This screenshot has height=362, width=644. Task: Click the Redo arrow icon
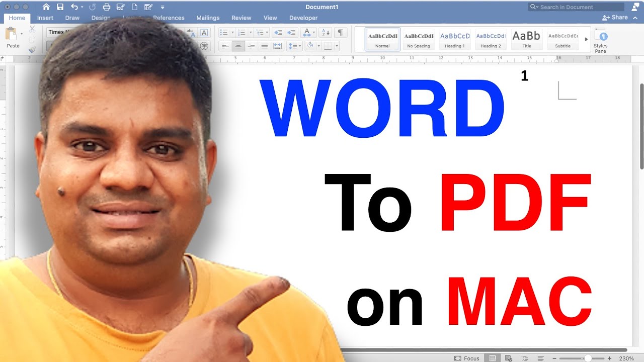click(x=92, y=7)
